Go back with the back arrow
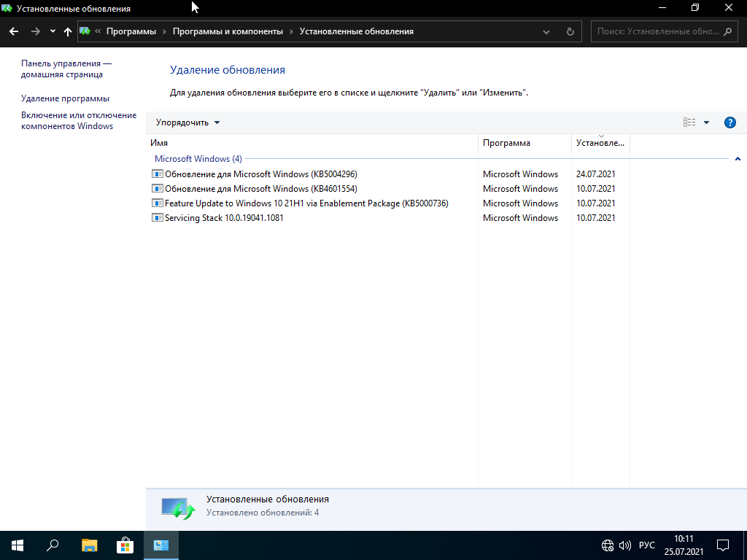This screenshot has width=747, height=560. tap(14, 31)
